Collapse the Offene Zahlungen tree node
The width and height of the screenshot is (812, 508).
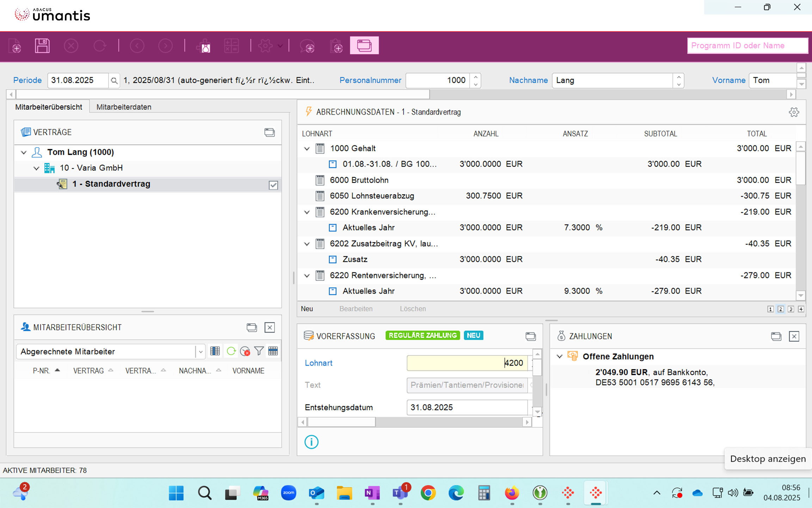(559, 356)
